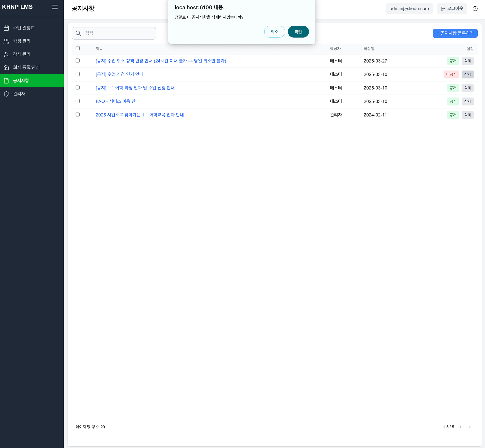The height and width of the screenshot is (448, 485).
Task: Click the KHNP LMS logo text
Action: coord(18,7)
